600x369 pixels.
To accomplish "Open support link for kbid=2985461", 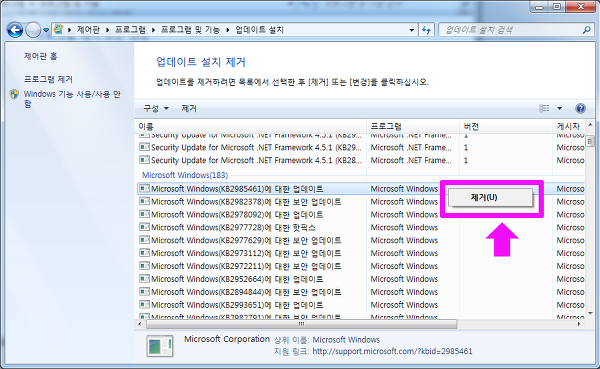I will pos(392,351).
